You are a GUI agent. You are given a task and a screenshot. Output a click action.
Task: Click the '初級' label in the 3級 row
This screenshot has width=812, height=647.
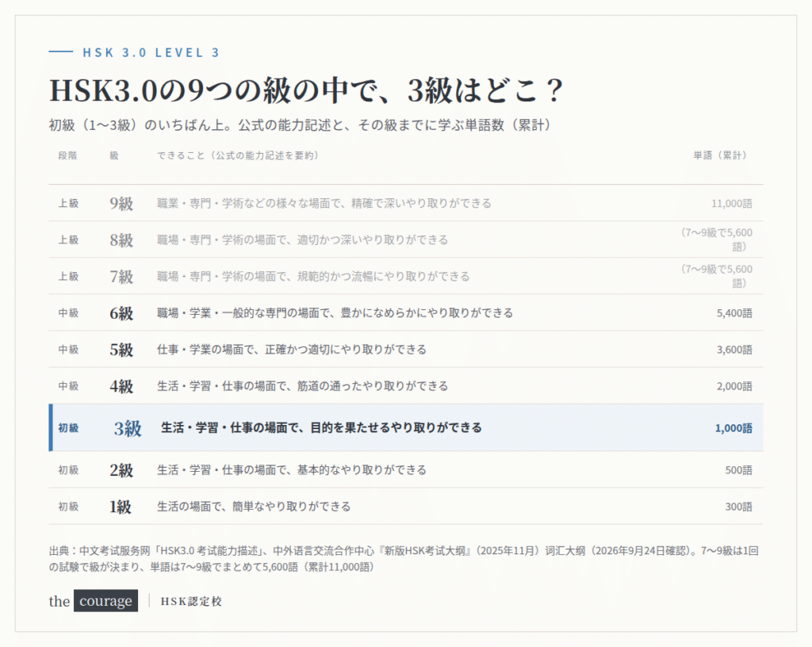coord(68,428)
